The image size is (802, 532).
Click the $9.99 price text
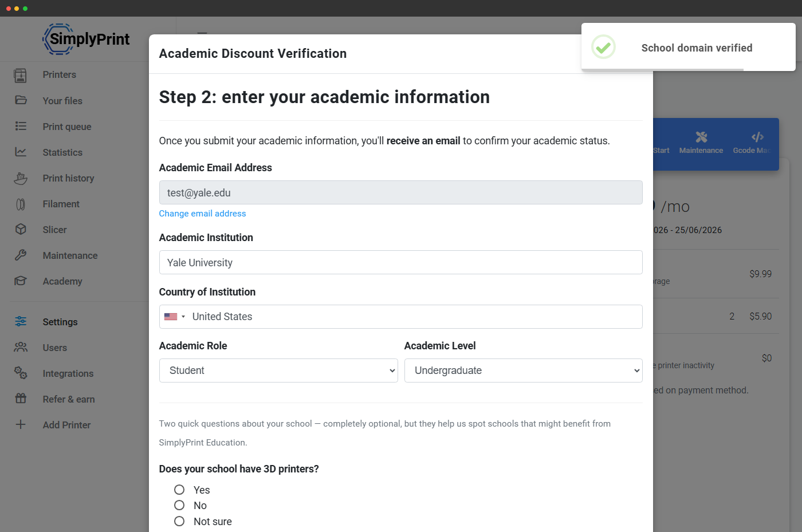click(x=760, y=274)
